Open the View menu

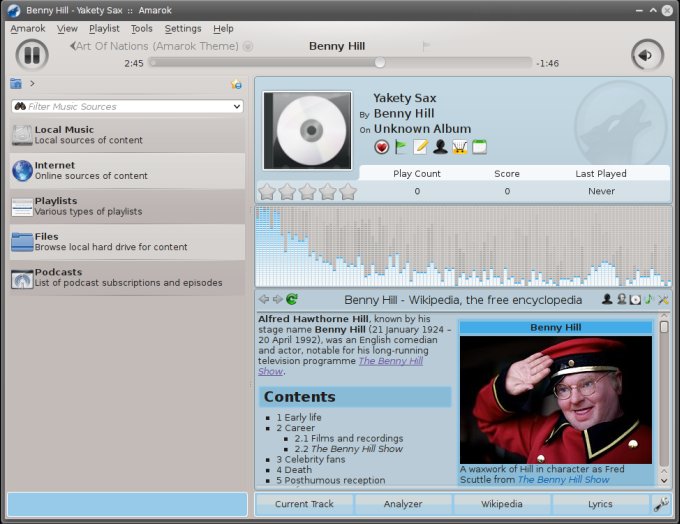(x=67, y=29)
